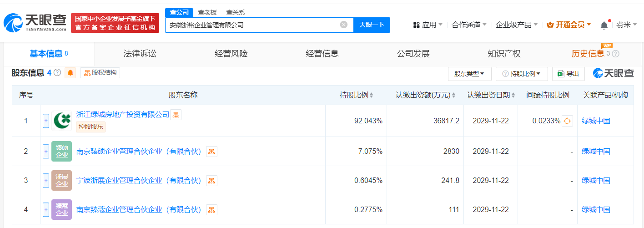This screenshot has height=228, width=644.
Task: Click the indirect shareholding path icon beside 0.0233%
Action: [567, 121]
